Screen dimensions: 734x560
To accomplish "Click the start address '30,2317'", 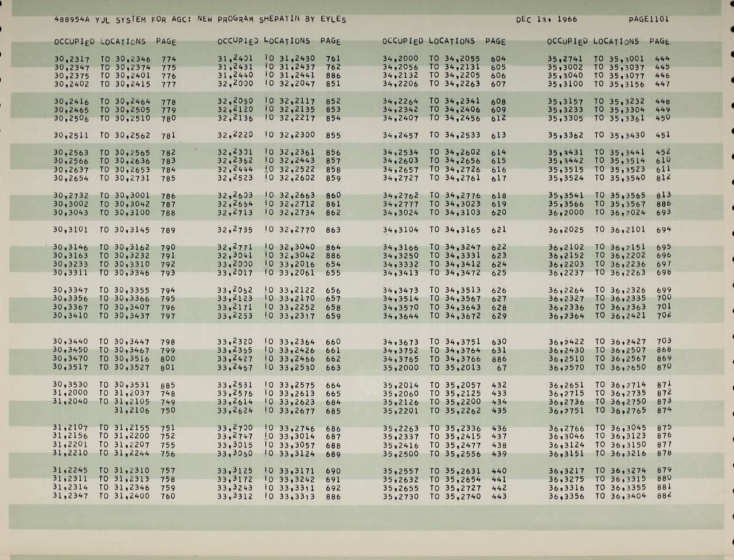I will click(x=72, y=58).
